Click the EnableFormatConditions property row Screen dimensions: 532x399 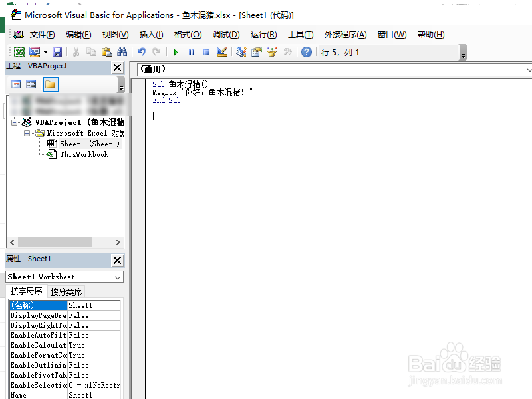click(65, 355)
